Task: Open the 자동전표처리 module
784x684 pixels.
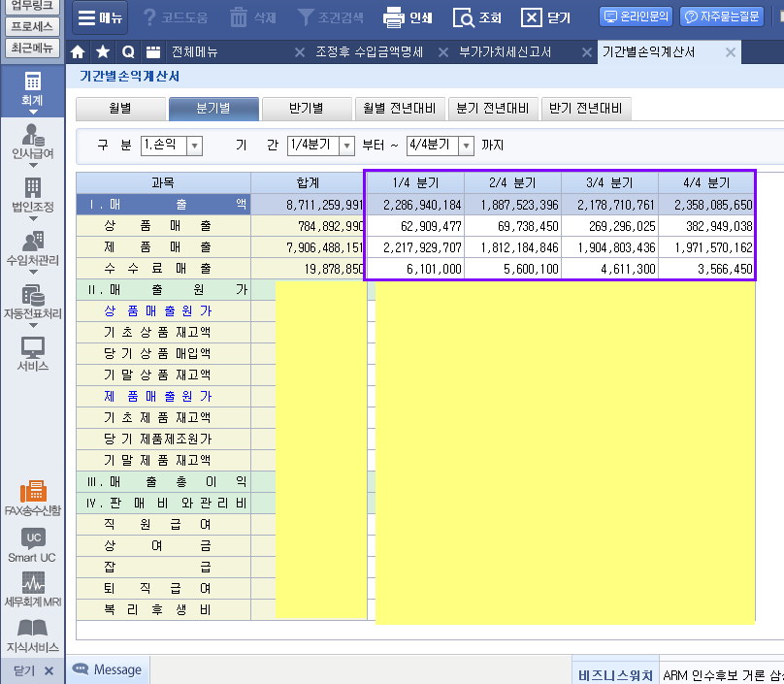Action: pos(32,302)
